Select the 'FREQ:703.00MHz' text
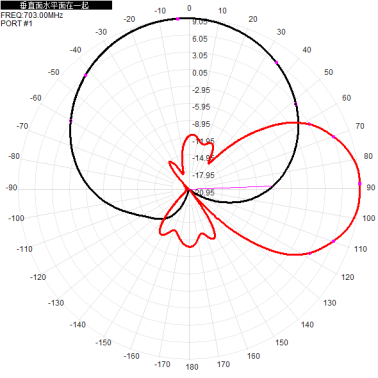 [32, 15]
